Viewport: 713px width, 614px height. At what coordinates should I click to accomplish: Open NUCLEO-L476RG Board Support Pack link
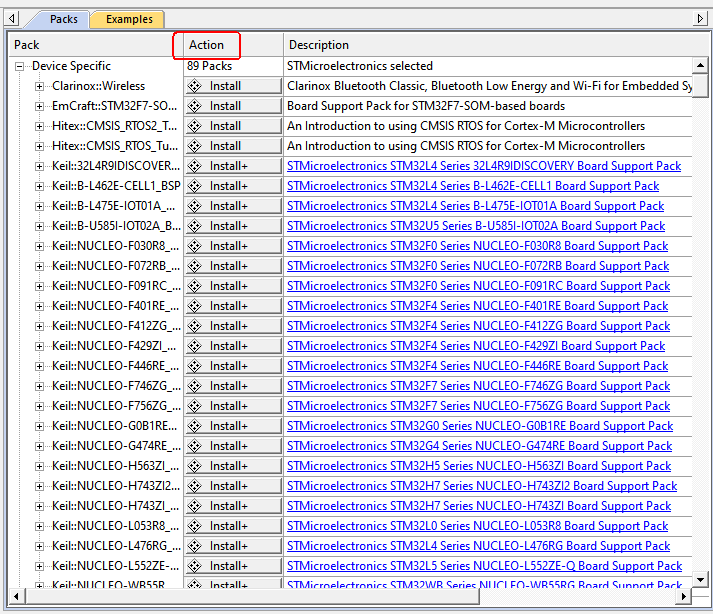(478, 546)
